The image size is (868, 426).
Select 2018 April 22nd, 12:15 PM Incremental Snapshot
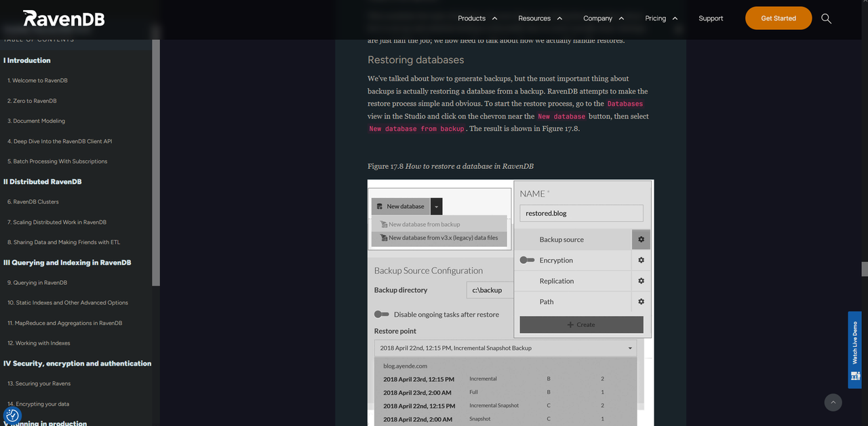tap(506, 406)
